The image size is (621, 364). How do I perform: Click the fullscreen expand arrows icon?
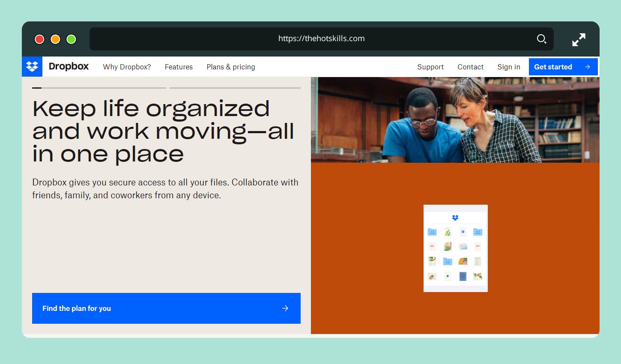[579, 40]
